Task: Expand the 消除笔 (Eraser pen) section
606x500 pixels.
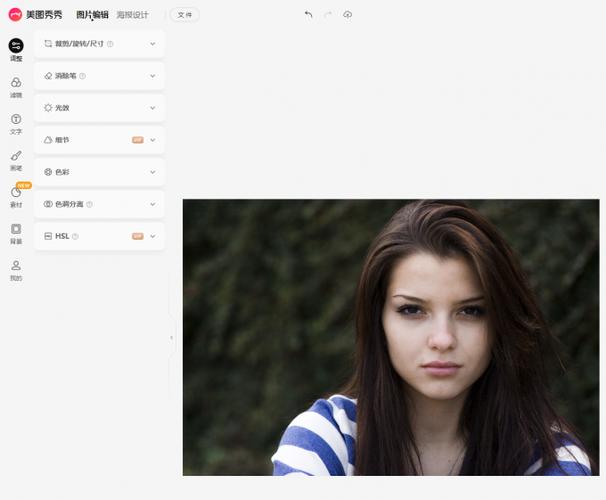Action: tap(99, 76)
